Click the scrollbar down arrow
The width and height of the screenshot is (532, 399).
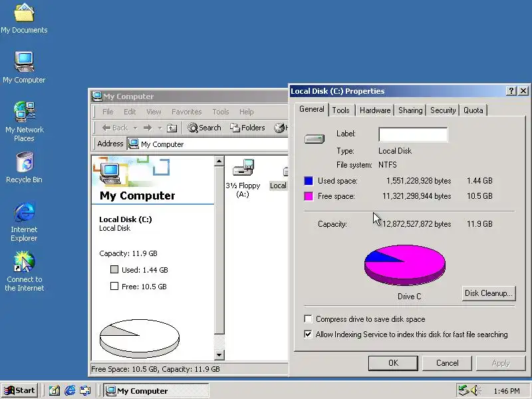point(219,355)
